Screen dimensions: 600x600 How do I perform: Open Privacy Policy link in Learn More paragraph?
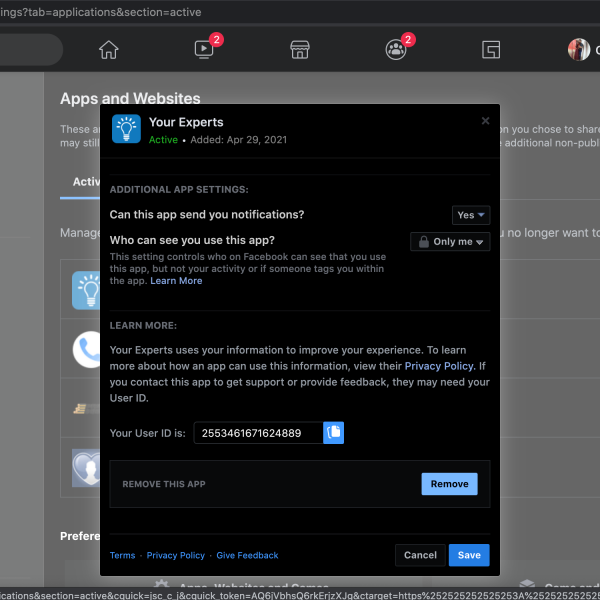click(439, 366)
